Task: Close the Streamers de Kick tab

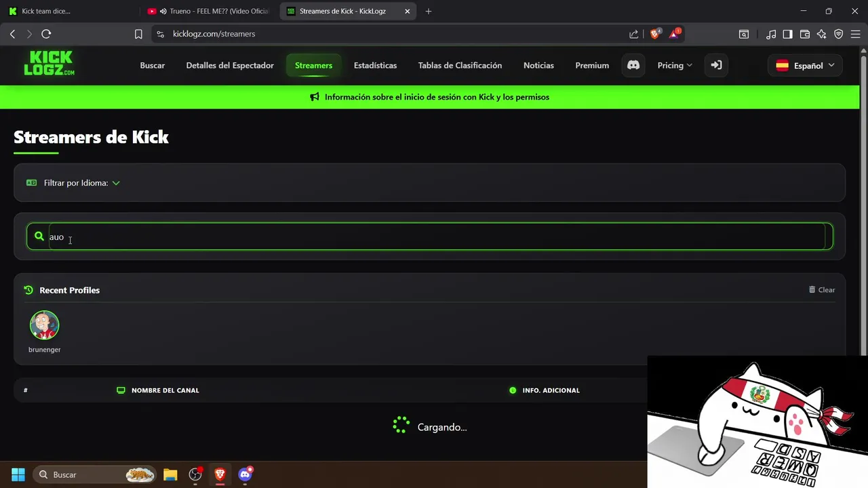Action: pos(408,11)
